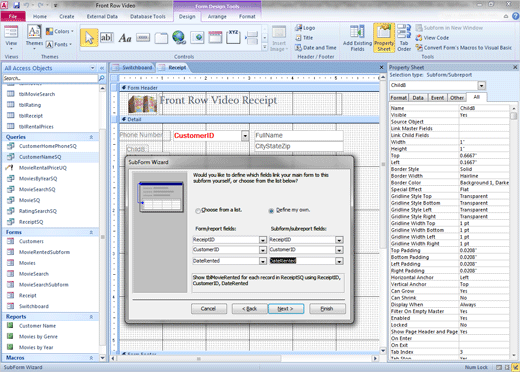The width and height of the screenshot is (520, 372).
Task: Select 'Define my own' option
Action: pos(271,210)
